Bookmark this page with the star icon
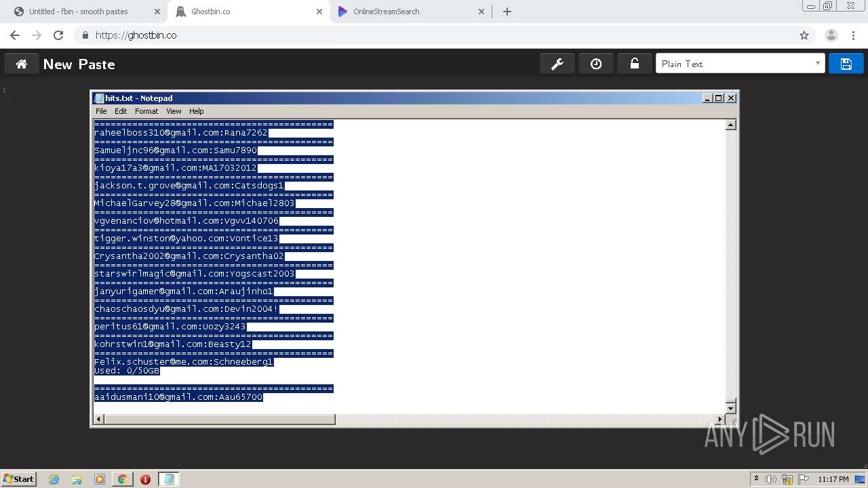Viewport: 868px width, 488px height. 804,35
